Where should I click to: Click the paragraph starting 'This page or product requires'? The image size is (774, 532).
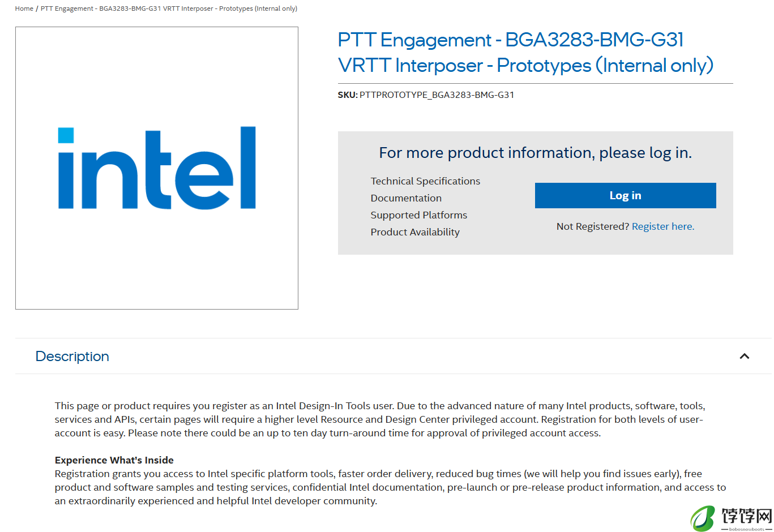click(x=380, y=419)
